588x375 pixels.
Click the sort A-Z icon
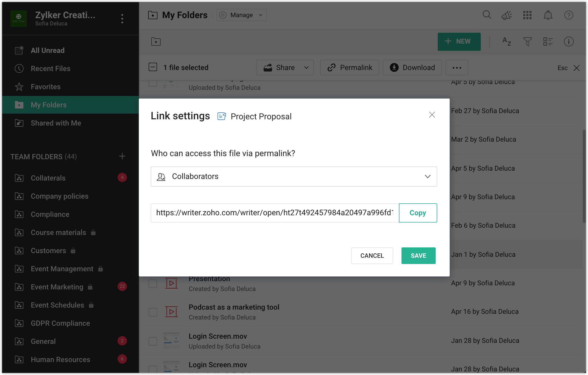click(x=507, y=41)
